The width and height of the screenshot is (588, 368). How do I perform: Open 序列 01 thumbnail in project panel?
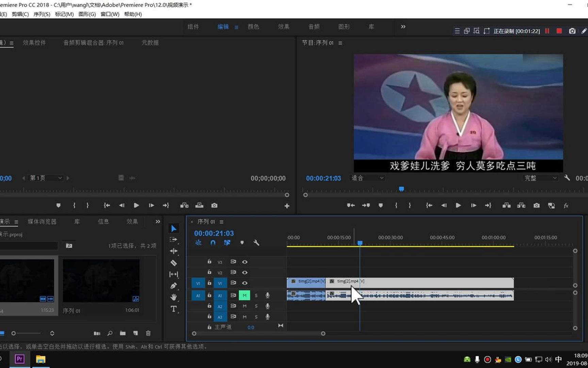(101, 281)
